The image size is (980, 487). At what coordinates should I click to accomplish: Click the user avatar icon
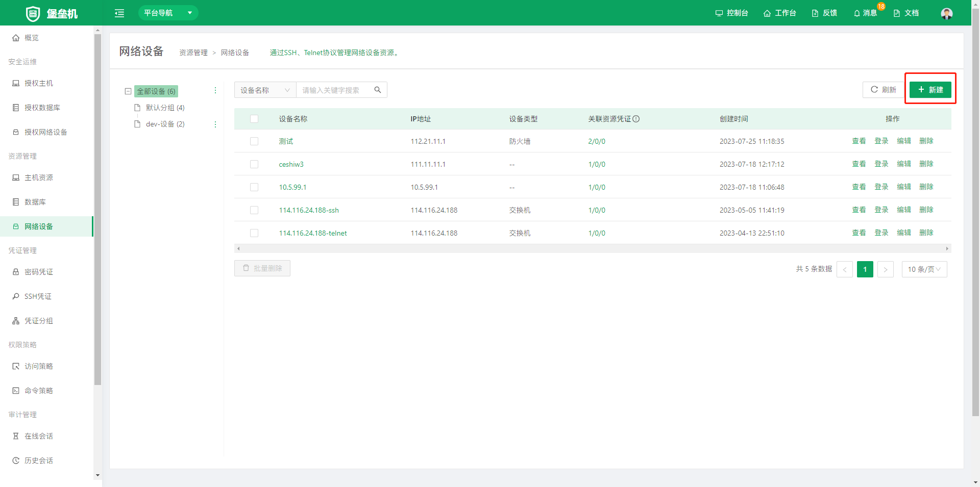pyautogui.click(x=947, y=13)
